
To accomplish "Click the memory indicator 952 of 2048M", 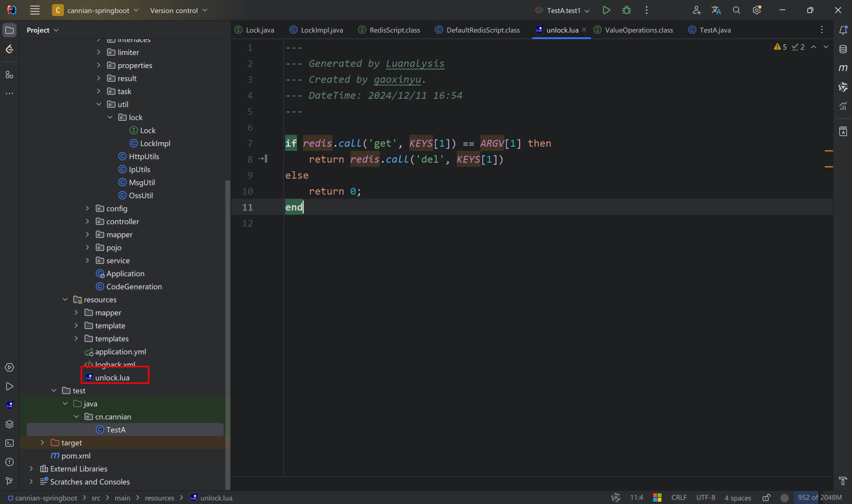I will tap(819, 498).
